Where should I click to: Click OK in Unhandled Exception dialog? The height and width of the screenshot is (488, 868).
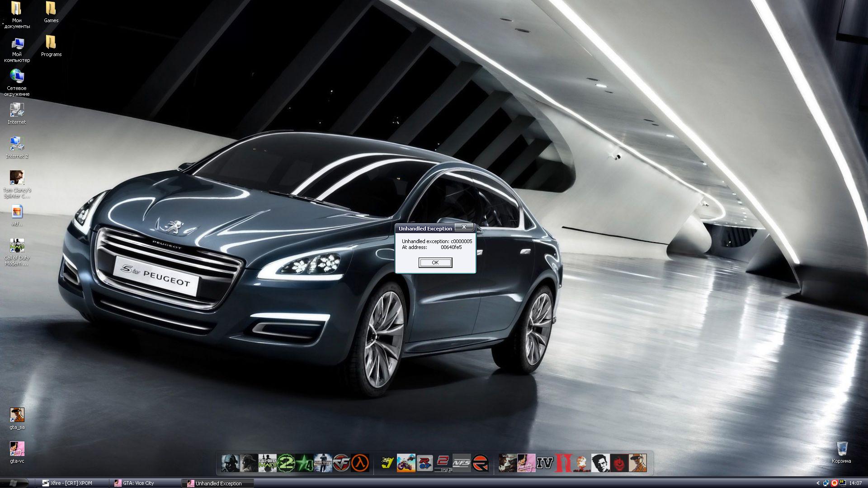435,263
